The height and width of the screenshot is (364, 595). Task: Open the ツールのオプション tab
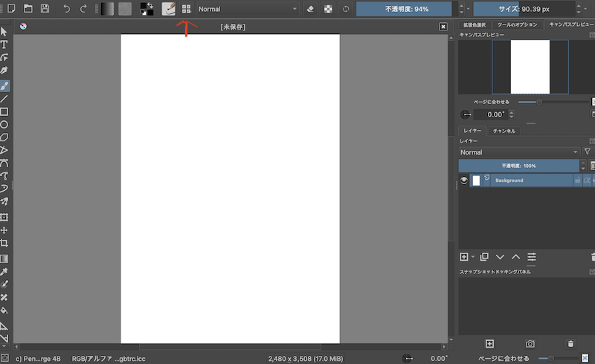click(x=518, y=25)
